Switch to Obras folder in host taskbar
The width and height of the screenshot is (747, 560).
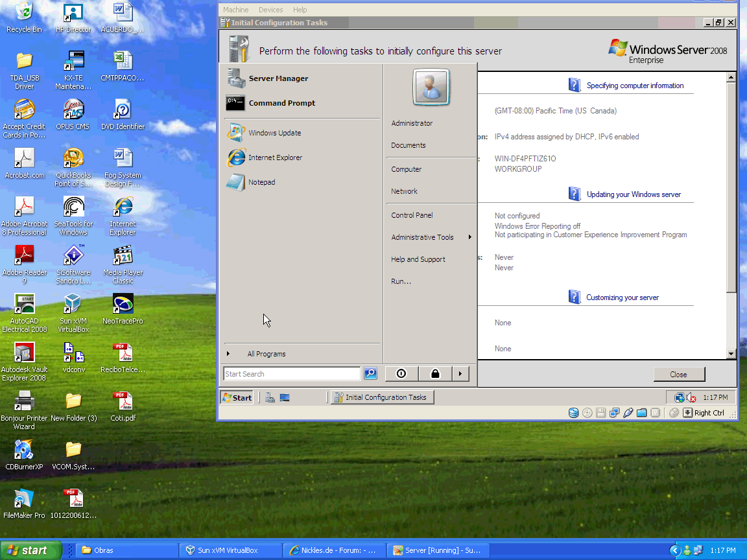click(x=126, y=550)
